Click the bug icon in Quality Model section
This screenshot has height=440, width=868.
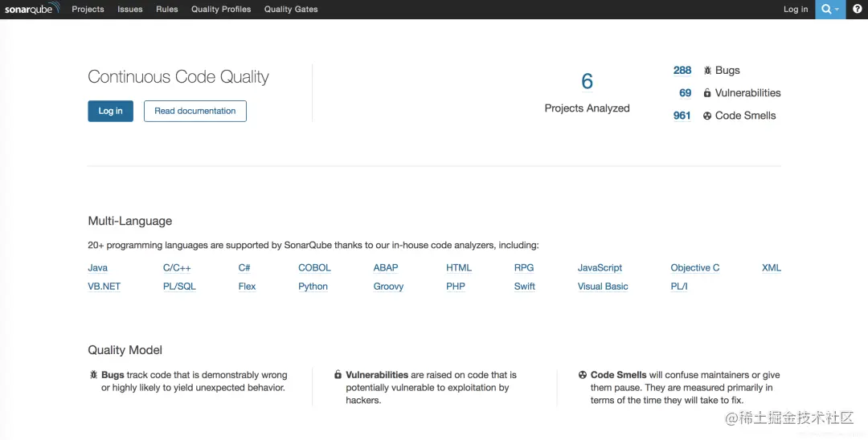pos(93,375)
